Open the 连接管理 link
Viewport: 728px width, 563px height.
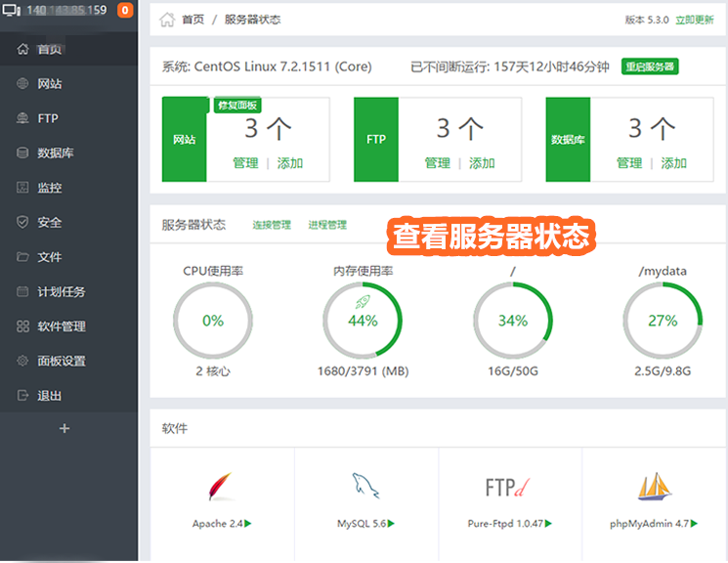(272, 225)
